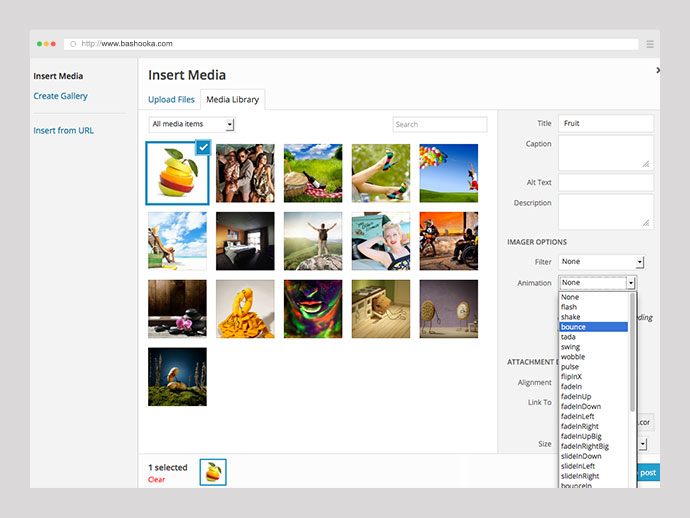Choose bounce animation option

[x=593, y=327]
